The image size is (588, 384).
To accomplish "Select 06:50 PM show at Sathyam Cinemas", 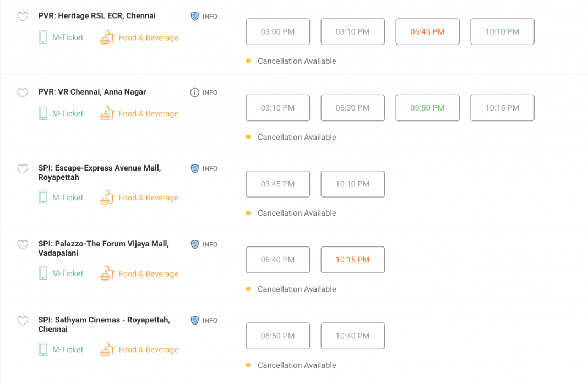I will tap(277, 336).
